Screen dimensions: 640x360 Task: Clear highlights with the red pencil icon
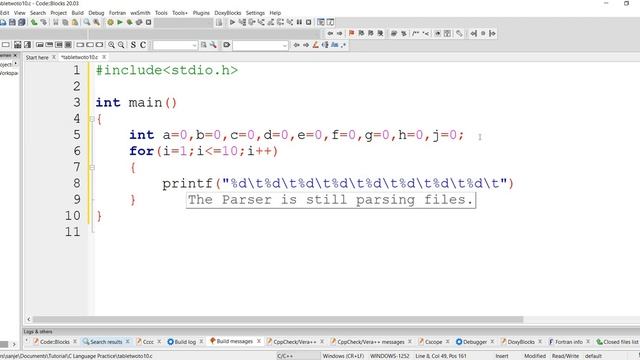tap(315, 45)
